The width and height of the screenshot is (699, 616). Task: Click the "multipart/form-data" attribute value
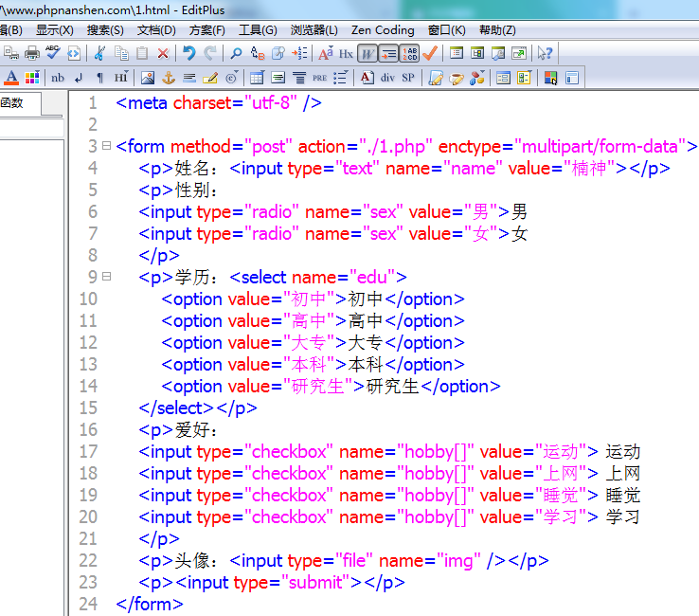tap(600, 146)
